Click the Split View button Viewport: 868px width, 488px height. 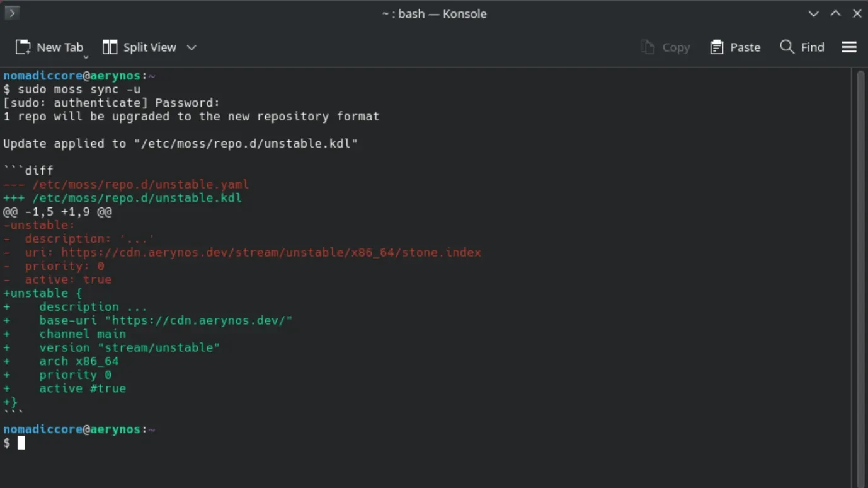point(139,47)
